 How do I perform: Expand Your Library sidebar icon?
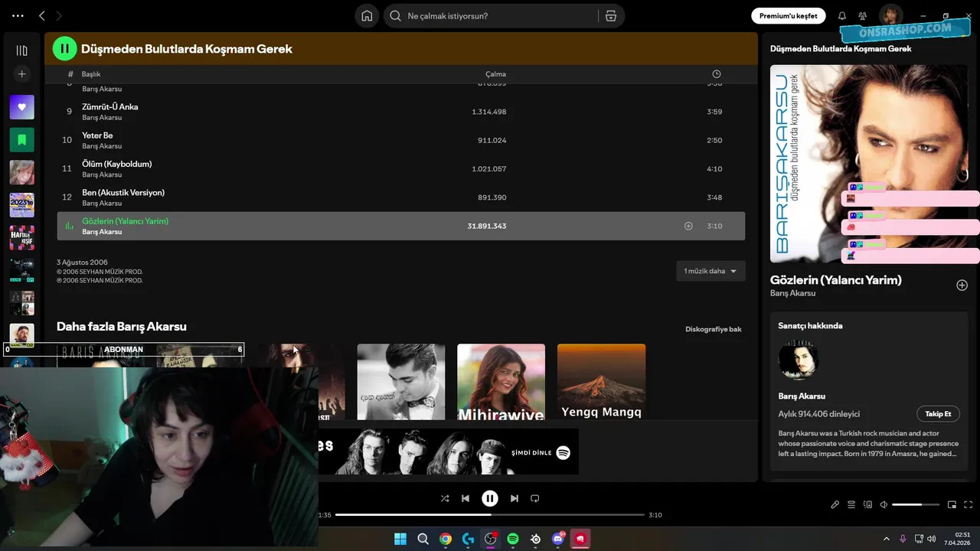pyautogui.click(x=21, y=51)
